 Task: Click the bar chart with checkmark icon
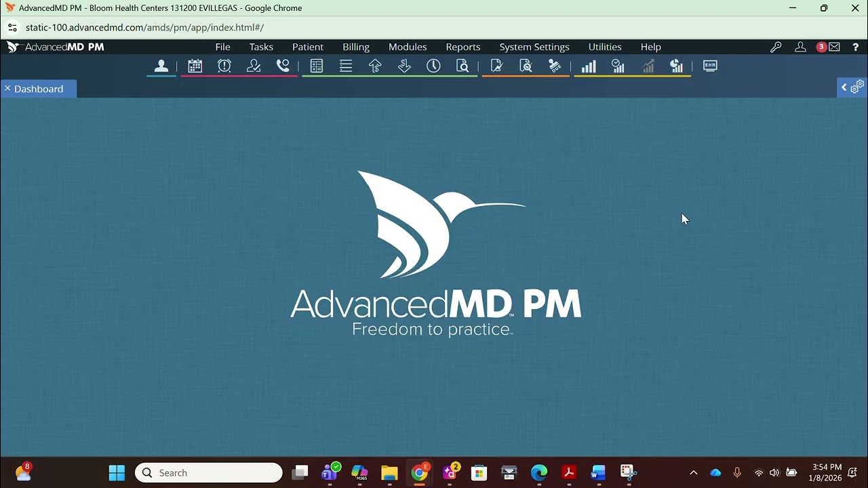618,66
